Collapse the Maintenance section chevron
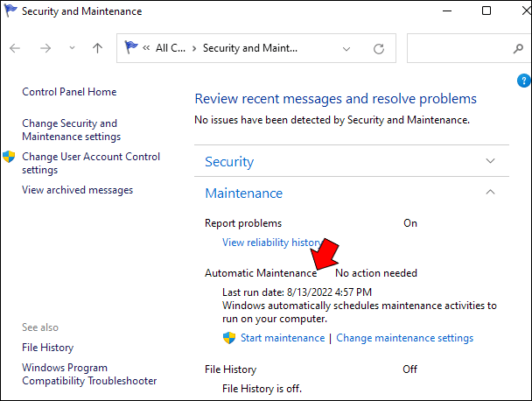This screenshot has height=401, width=532. tap(490, 192)
